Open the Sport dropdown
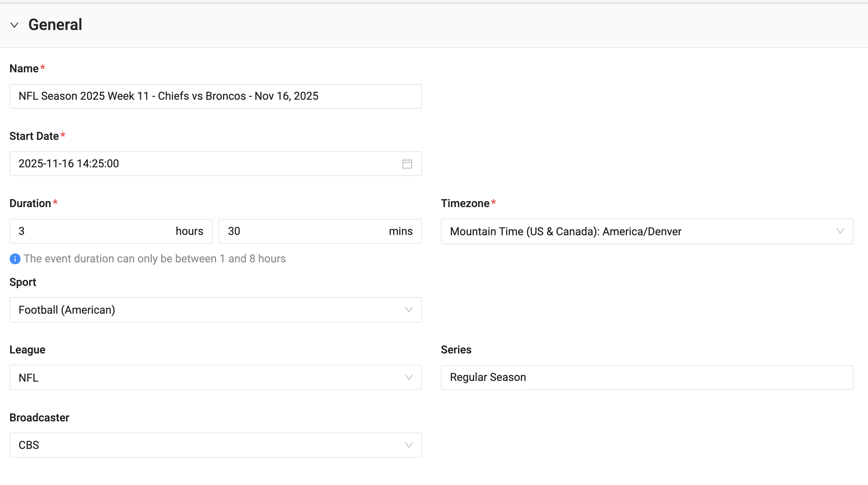Screen dimensions: 868x485 (x=206, y=310)
